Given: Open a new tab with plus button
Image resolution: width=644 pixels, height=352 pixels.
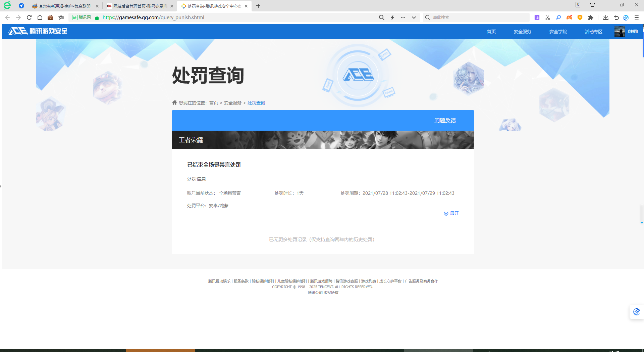Looking at the screenshot, I should point(258,6).
